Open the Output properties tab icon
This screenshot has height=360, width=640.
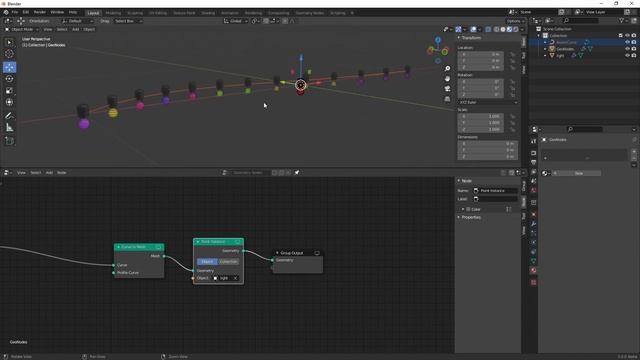click(533, 162)
